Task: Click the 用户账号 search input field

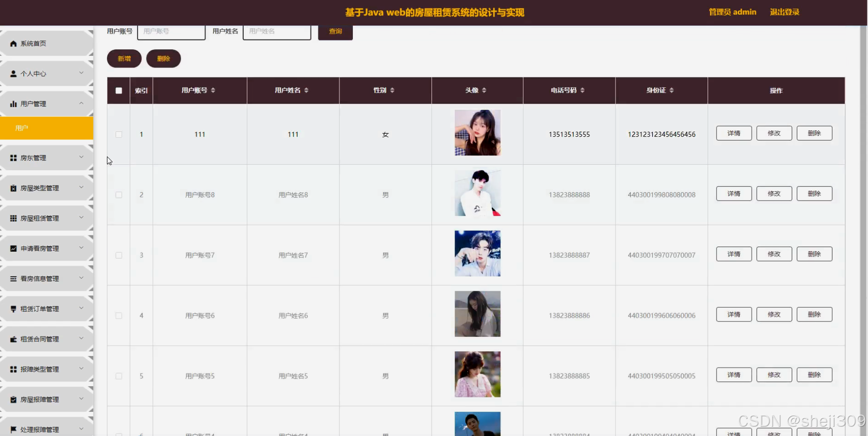Action: click(x=171, y=31)
